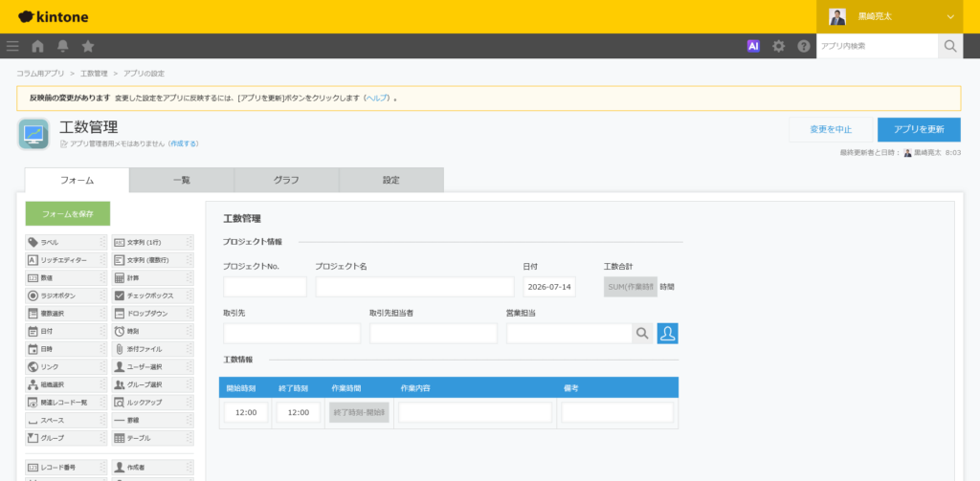Open the ヘルプ link in the yellow notice
This screenshot has width=980, height=481.
tap(377, 98)
